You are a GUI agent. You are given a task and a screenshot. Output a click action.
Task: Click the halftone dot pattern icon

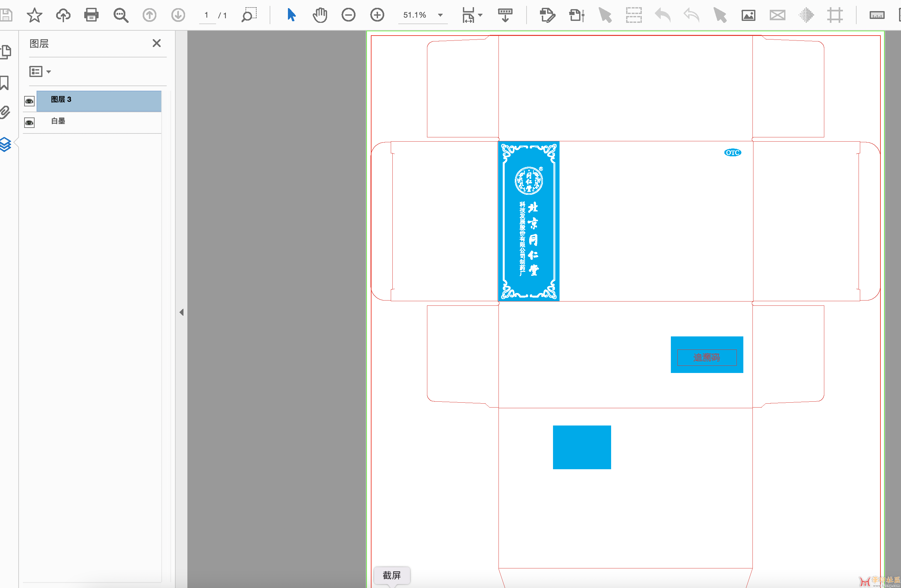point(806,15)
